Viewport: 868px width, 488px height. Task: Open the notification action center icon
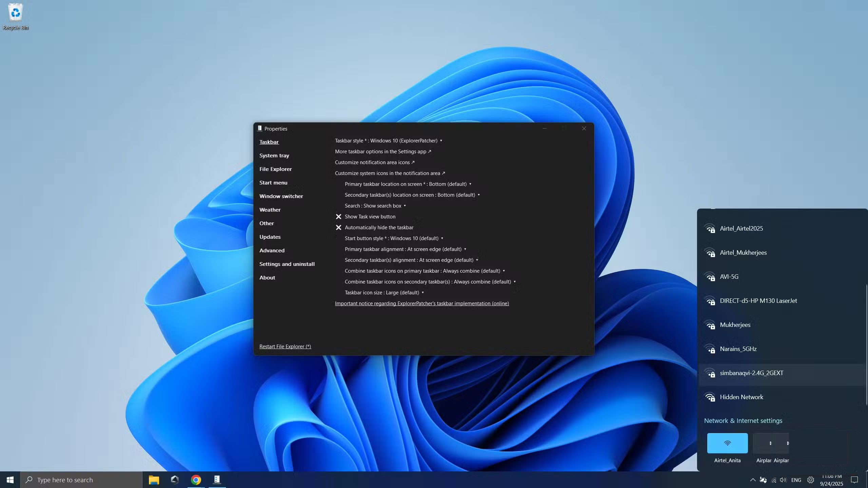(854, 480)
